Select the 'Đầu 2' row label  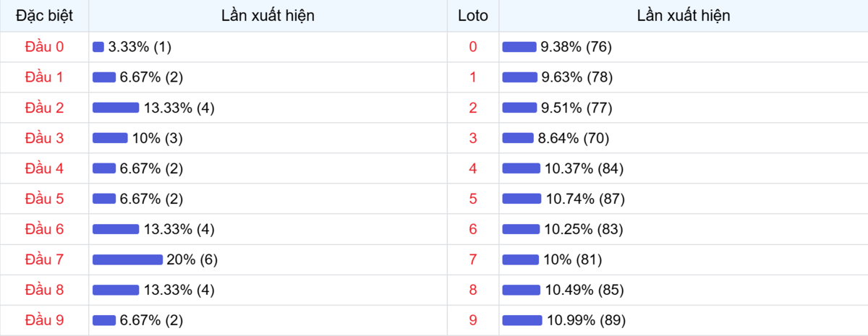(44, 108)
